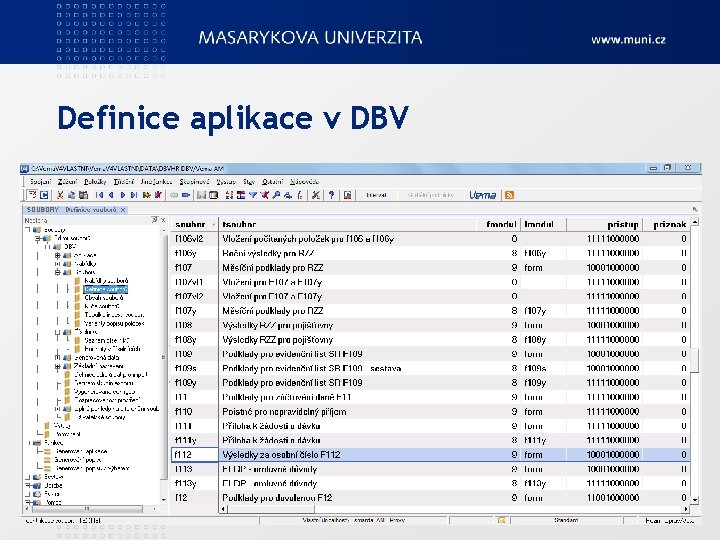Click the orange RSS feed icon
Viewport: 720px width, 540px height.
[x=509, y=195]
